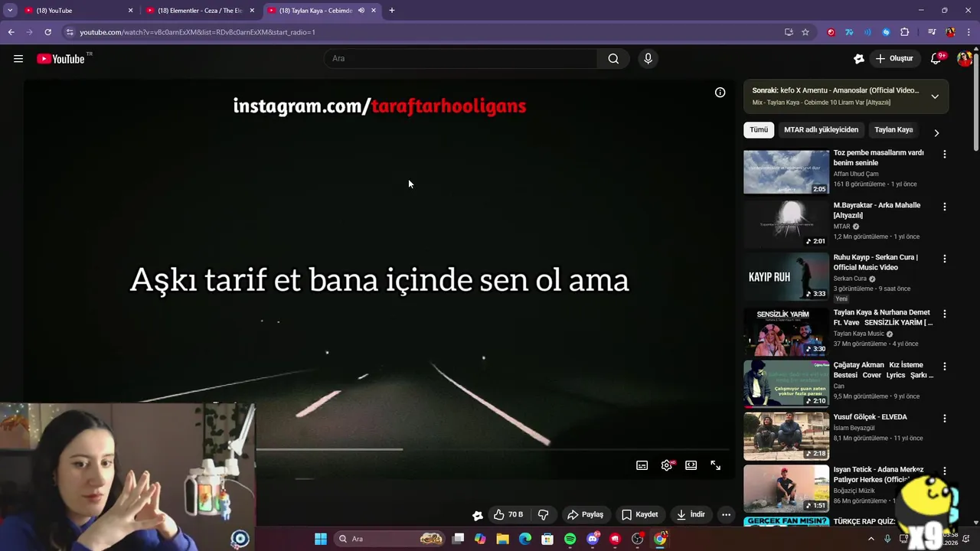Like the video with 70 B likes
Screen dimensions: 980x551
coord(508,514)
